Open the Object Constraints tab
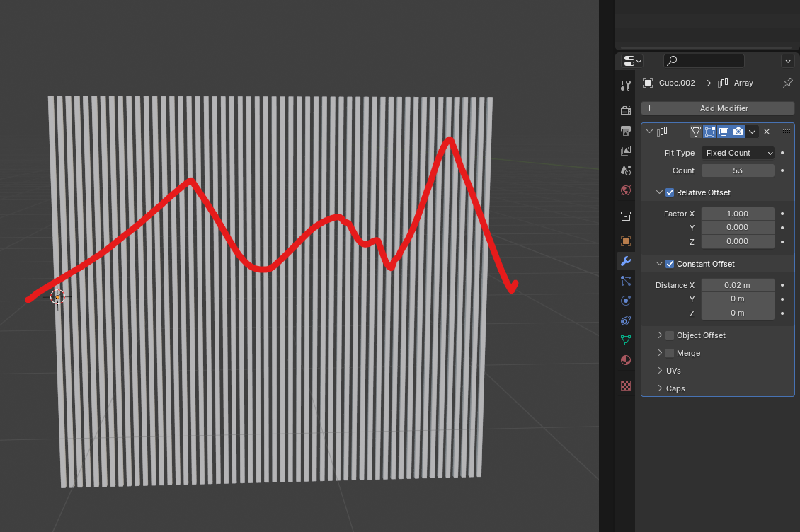This screenshot has height=532, width=800. [x=626, y=320]
